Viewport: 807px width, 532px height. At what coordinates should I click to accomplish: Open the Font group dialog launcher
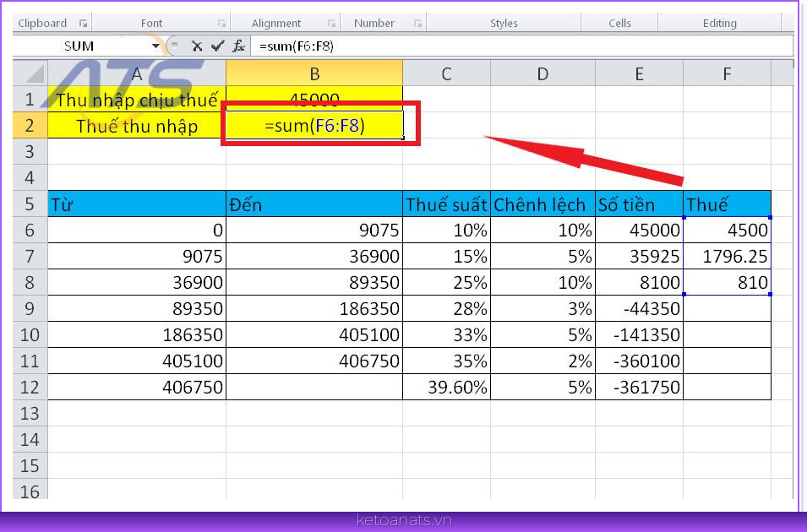coord(222,23)
